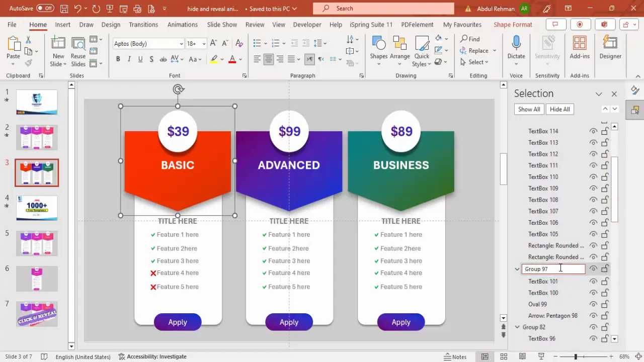Image resolution: width=644 pixels, height=362 pixels.
Task: Select slide 7 thumbnail
Action: [37, 314]
